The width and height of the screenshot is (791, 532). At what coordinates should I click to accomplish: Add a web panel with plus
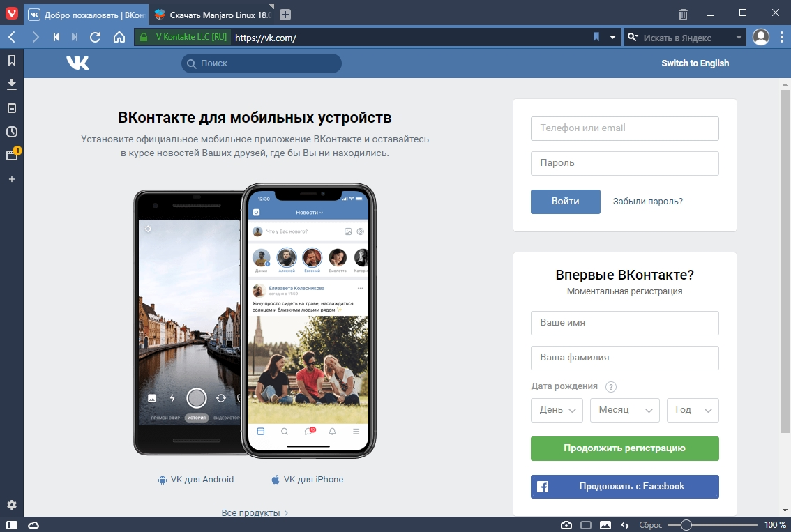(12, 179)
